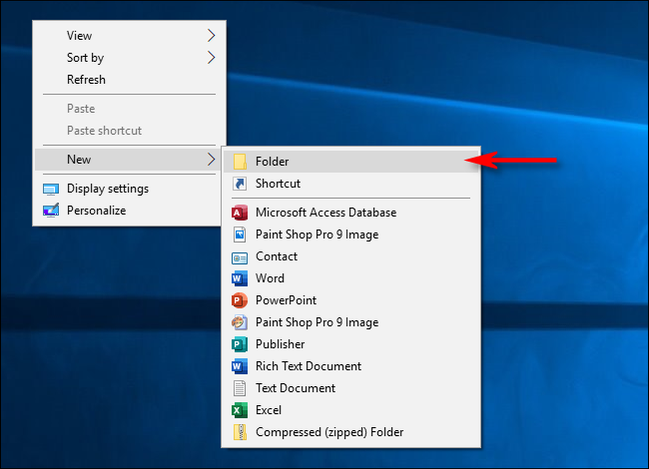Create a new Text Document
The height and width of the screenshot is (469, 649).
point(295,388)
